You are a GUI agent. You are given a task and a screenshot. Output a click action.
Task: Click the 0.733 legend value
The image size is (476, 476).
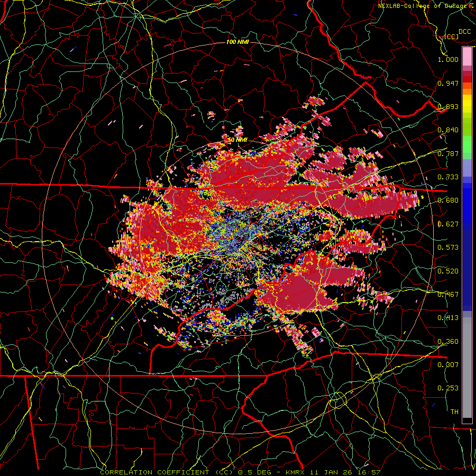[x=448, y=177]
